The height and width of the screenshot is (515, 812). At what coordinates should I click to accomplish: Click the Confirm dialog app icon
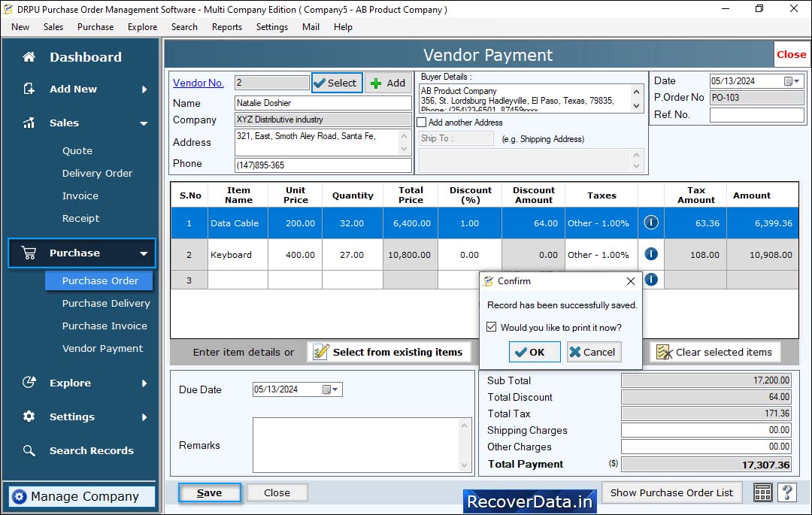[x=489, y=281]
